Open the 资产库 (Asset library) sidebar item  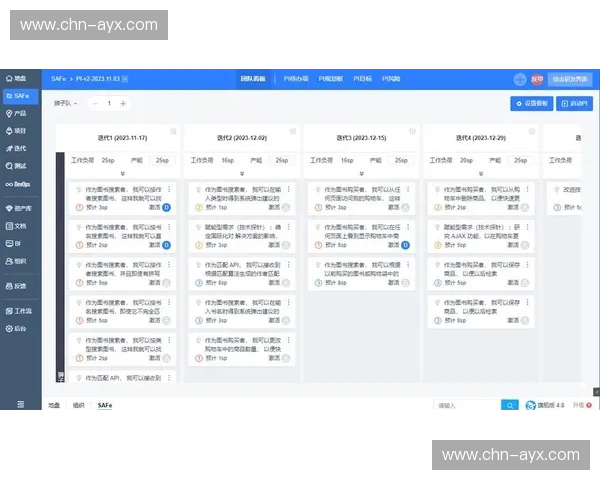point(18,208)
